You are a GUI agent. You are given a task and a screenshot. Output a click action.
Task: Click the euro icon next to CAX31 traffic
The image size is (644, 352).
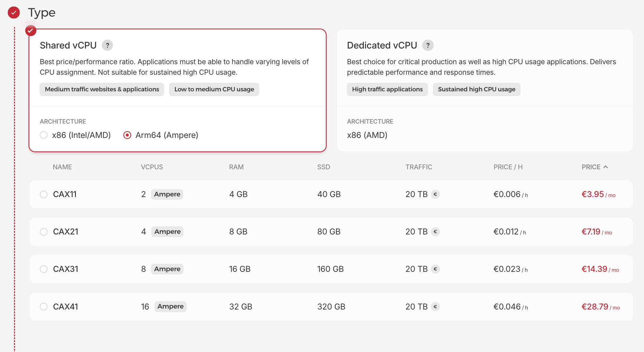[436, 269]
